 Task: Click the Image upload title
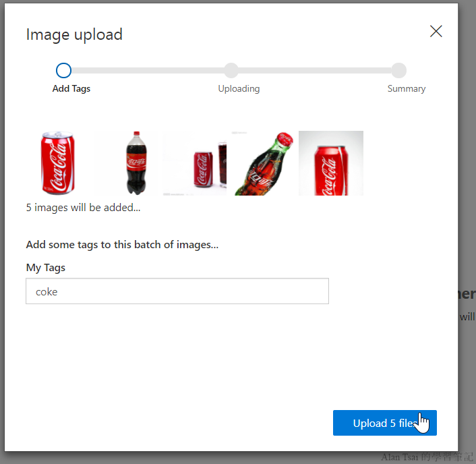[74, 34]
